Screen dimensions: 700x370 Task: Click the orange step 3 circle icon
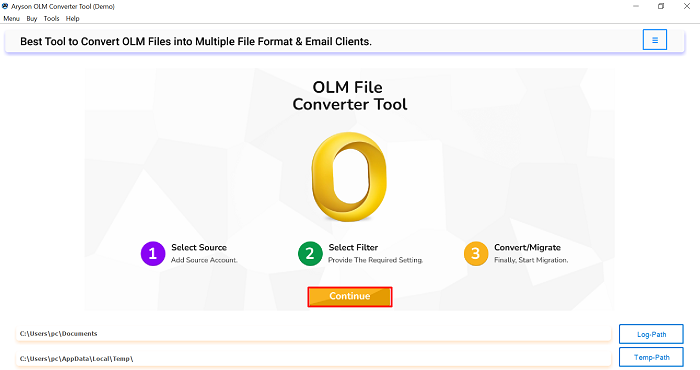click(476, 254)
